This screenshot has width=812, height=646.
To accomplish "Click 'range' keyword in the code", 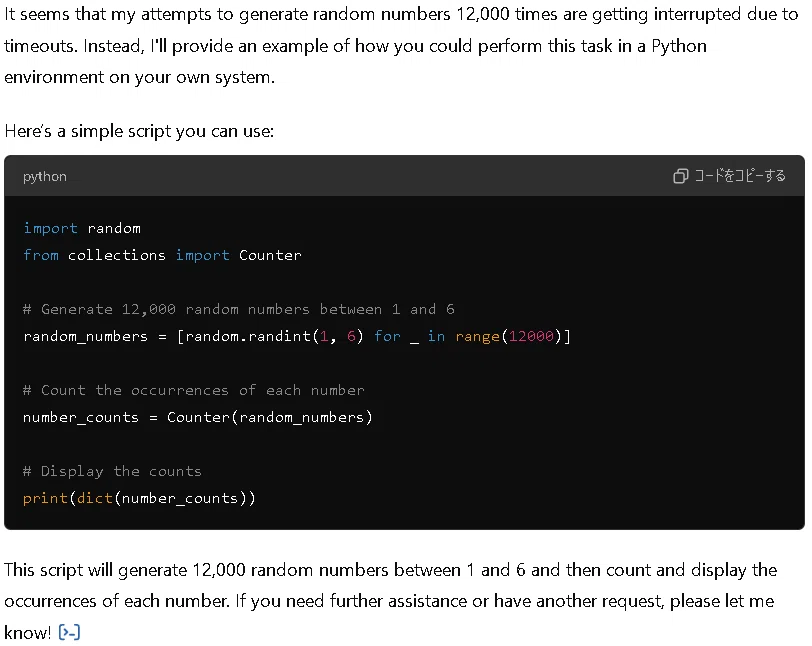I will (x=477, y=336).
